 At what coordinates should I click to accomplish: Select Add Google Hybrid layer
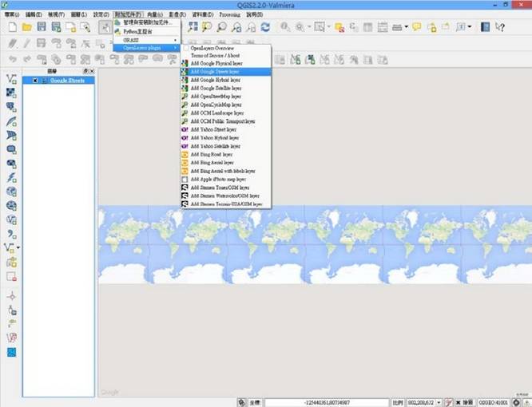click(225, 80)
